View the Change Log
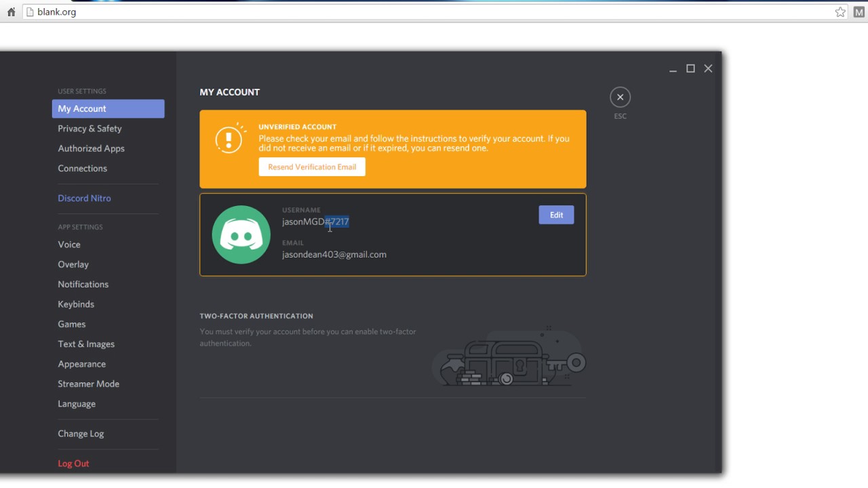This screenshot has width=868, height=488. click(x=81, y=434)
